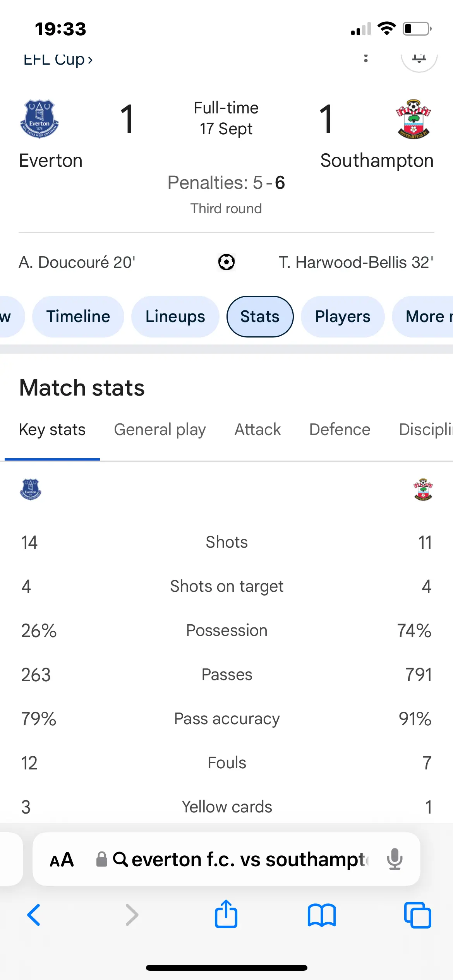The image size is (453, 980).
Task: Show all open Safari tabs
Action: click(x=417, y=915)
